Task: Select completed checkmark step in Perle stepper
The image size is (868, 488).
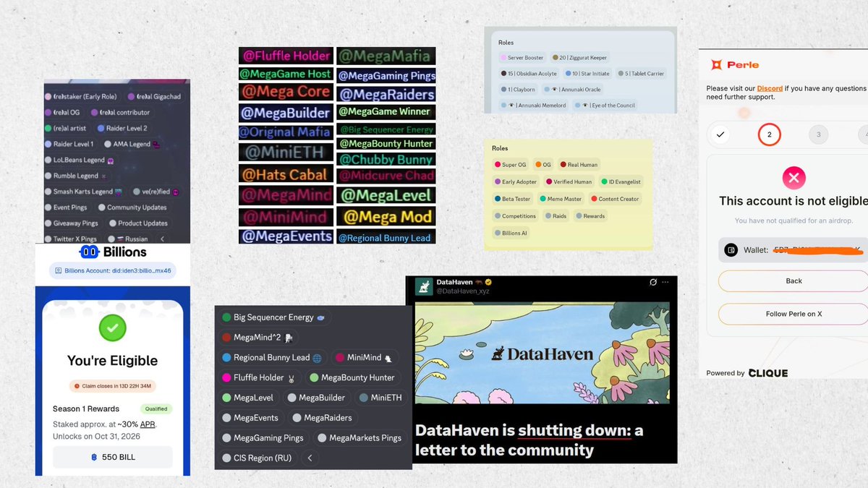Action: pyautogui.click(x=719, y=134)
